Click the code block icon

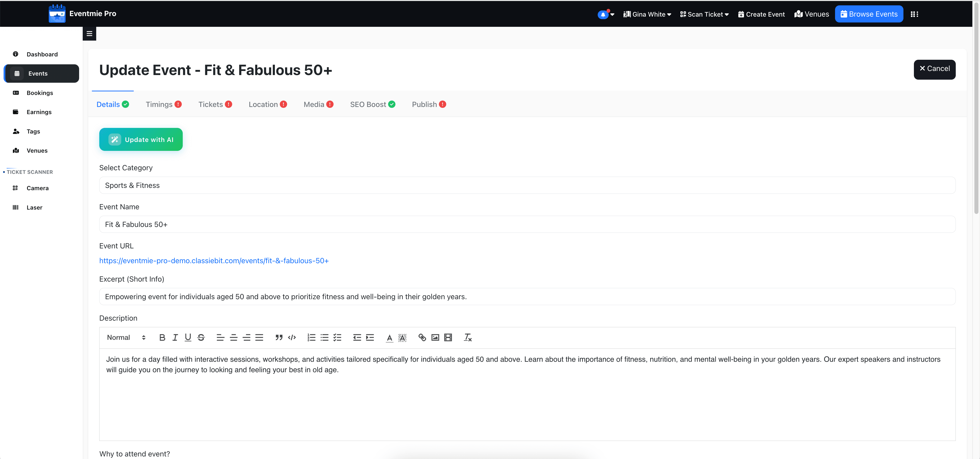coord(292,337)
